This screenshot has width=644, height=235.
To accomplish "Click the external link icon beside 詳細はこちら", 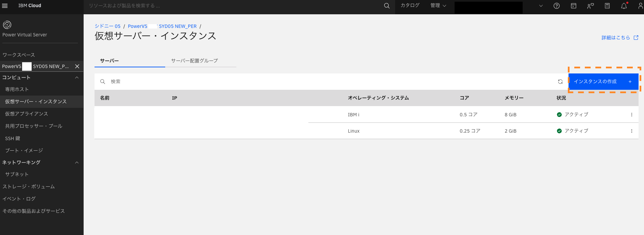I will coord(636,38).
